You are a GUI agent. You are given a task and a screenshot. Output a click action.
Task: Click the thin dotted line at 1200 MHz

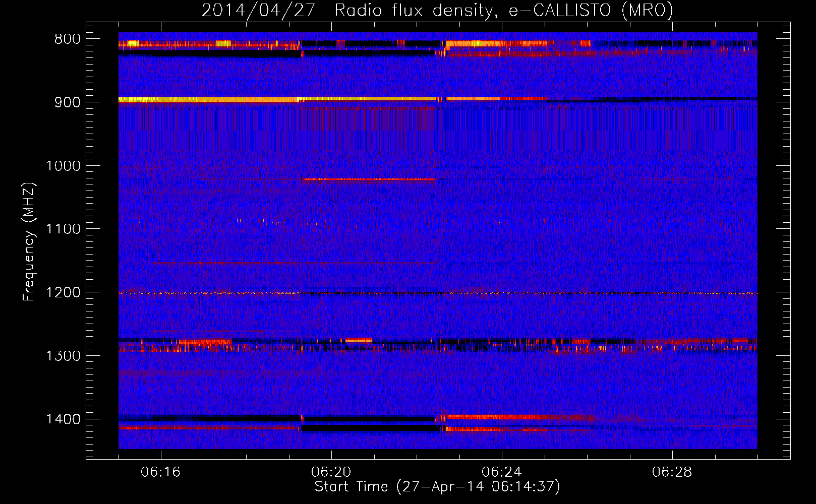tap(438, 293)
